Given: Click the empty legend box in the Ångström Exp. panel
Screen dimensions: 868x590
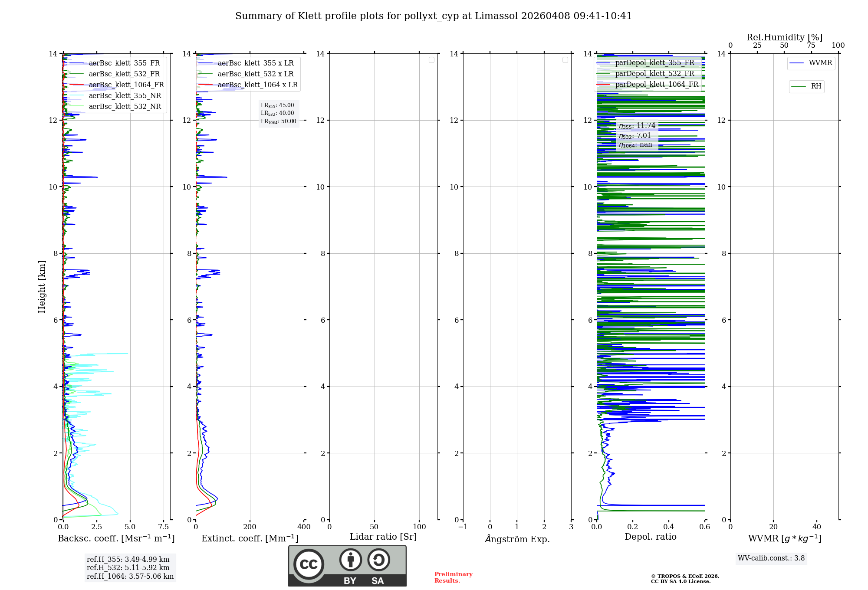Looking at the screenshot, I should pyautogui.click(x=565, y=60).
